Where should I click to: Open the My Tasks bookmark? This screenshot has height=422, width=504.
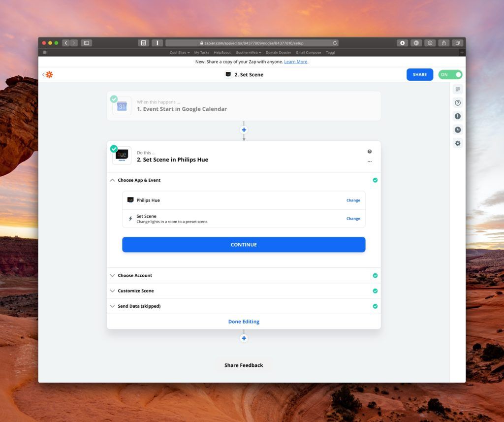[201, 52]
